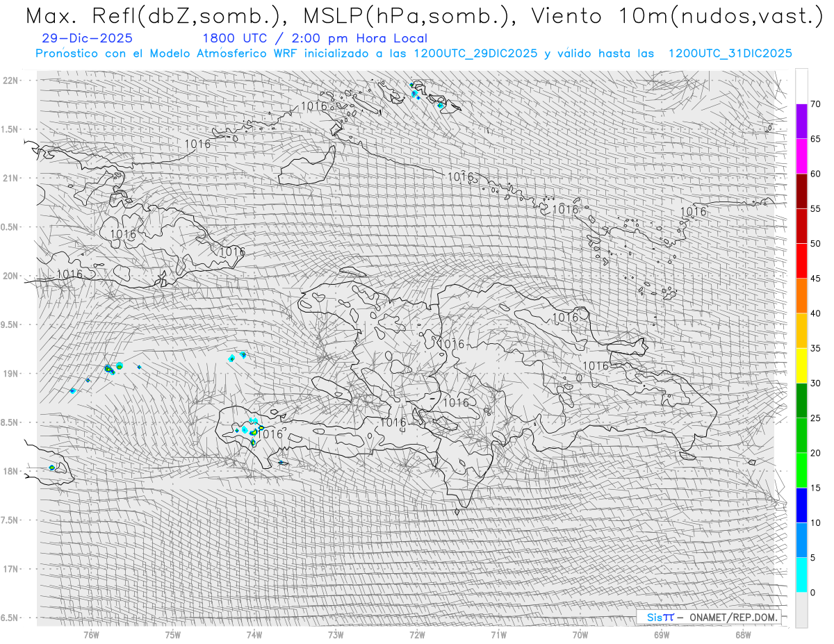The image size is (834, 644).
Task: Click the '1800 UTC / 2:00 pm Hora Local' time label
Action: (315, 39)
